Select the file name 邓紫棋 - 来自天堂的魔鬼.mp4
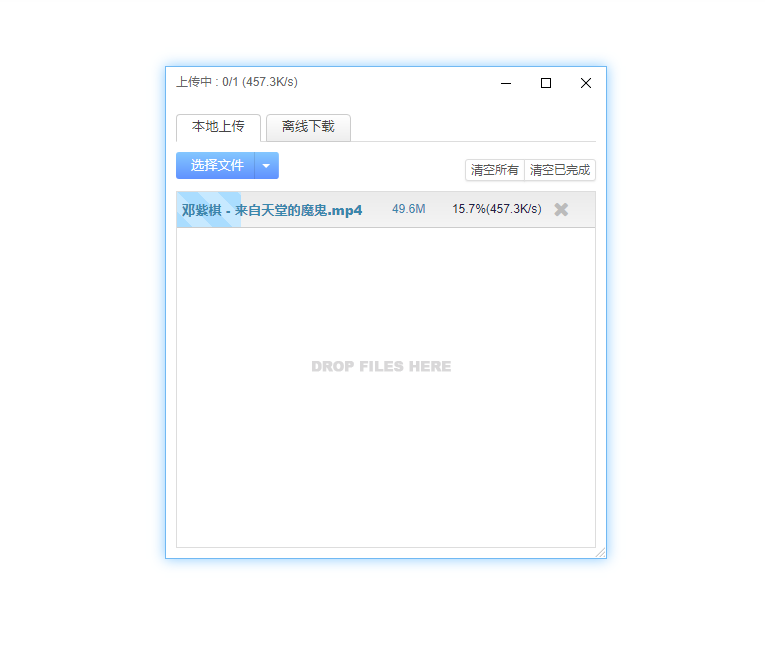 (272, 210)
